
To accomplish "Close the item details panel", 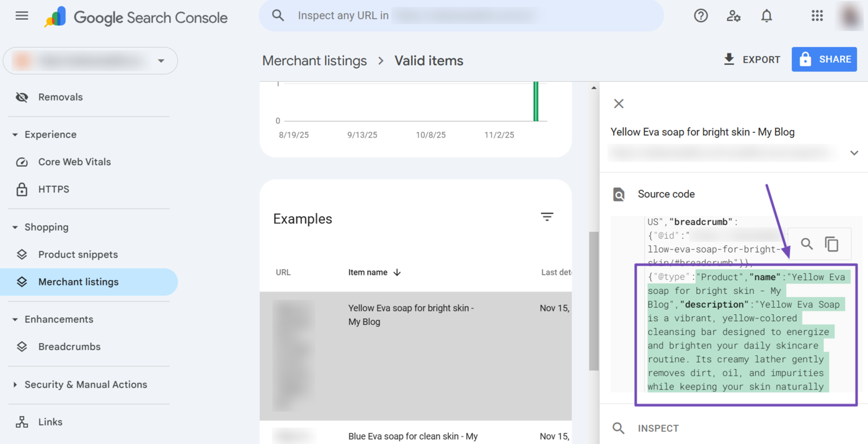I will (619, 104).
